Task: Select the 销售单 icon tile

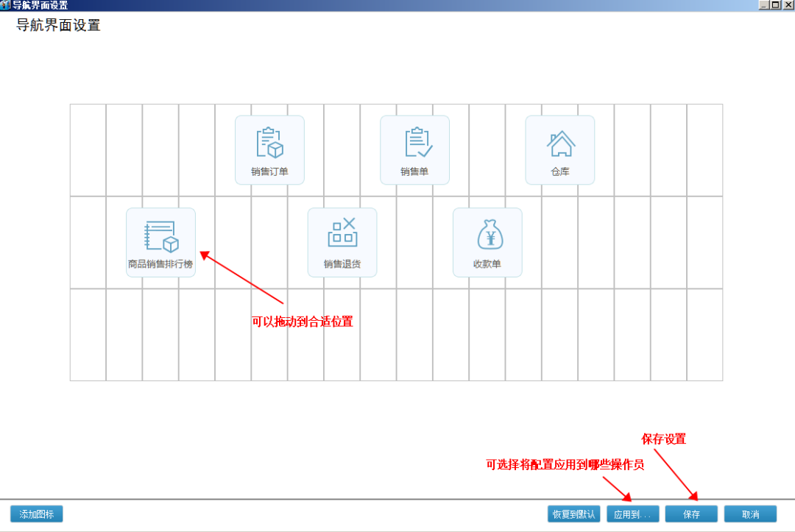Action: coord(414,150)
